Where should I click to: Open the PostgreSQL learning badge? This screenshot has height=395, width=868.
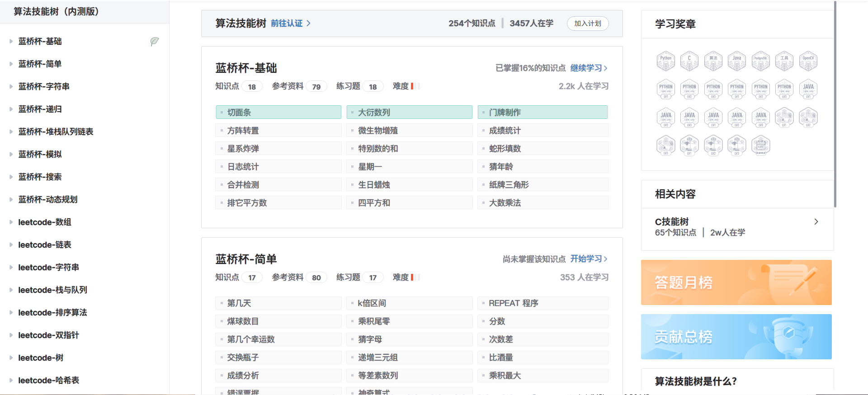coord(761,61)
